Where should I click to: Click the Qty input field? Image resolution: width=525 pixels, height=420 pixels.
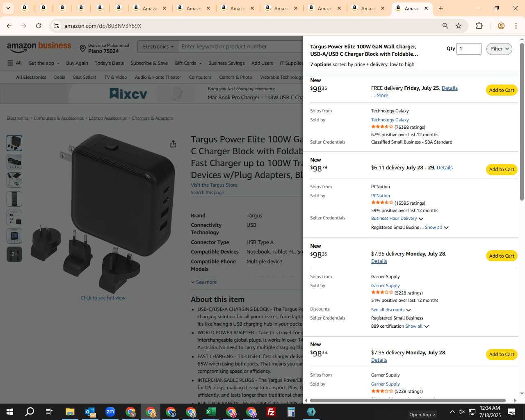pos(469,49)
